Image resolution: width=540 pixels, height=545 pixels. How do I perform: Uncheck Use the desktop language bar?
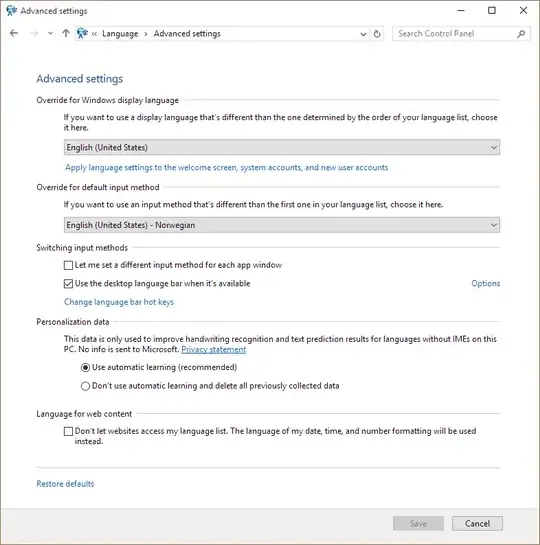68,284
